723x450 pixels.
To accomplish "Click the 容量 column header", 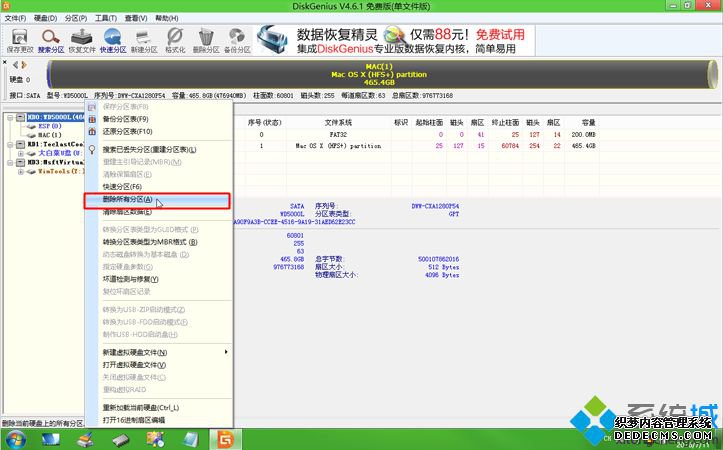I will coord(587,123).
